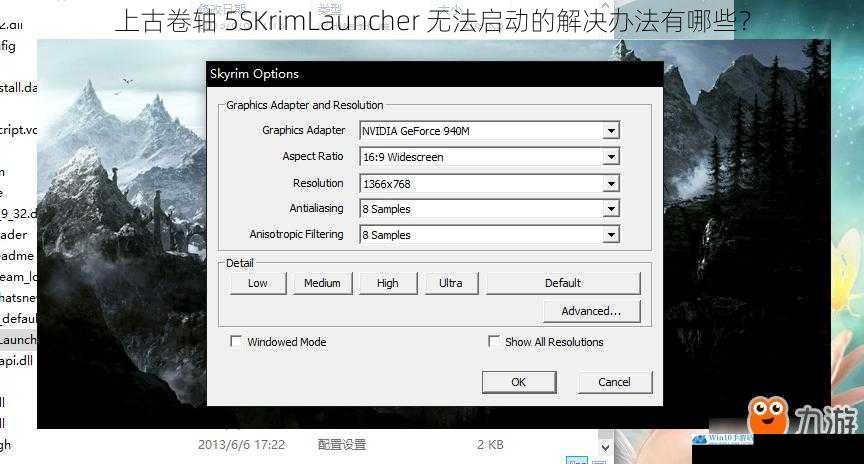
Task: Select the Low detail preset
Action: 258,283
